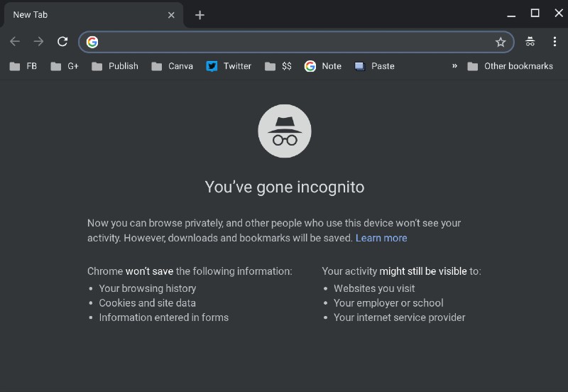Open the Canva bookmarks folder
Image resolution: width=568 pixels, height=392 pixels.
[172, 66]
